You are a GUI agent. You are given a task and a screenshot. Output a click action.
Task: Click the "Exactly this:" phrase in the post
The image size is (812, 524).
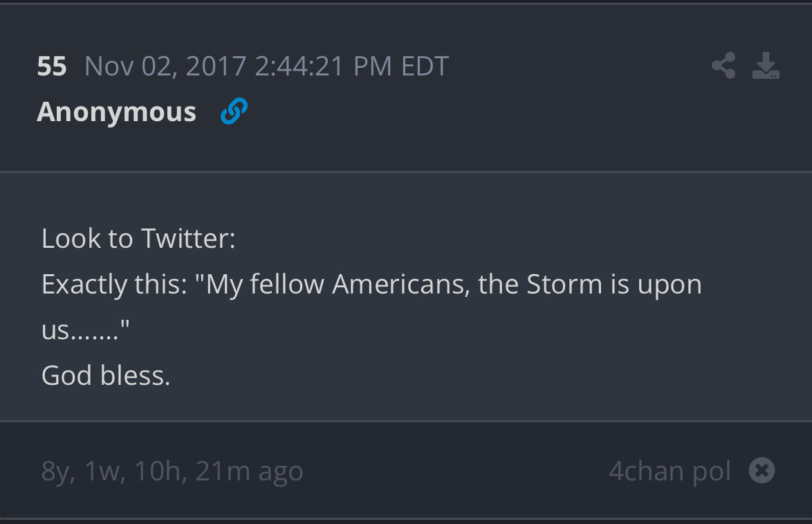(x=114, y=284)
